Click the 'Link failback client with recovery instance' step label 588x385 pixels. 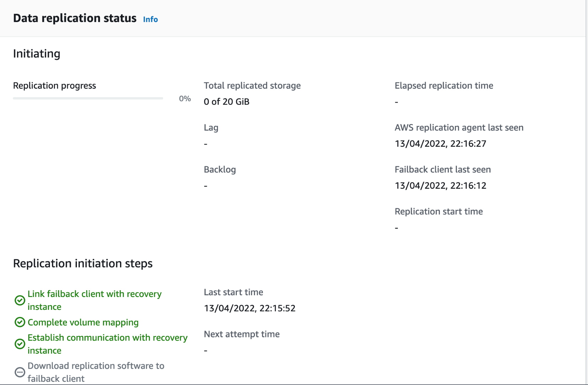pyautogui.click(x=94, y=300)
